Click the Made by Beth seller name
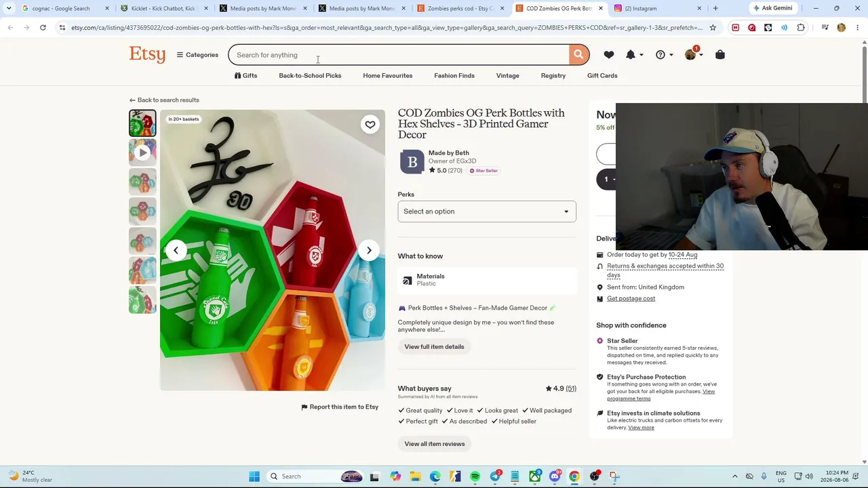Image resolution: width=868 pixels, height=488 pixels. (448, 153)
